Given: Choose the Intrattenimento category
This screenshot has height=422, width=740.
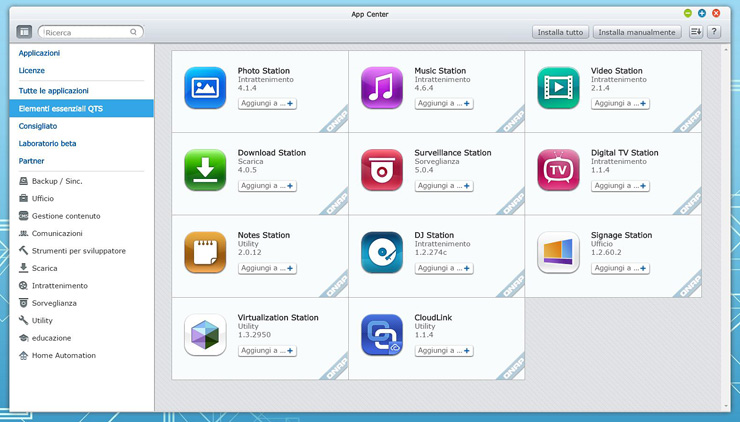Looking at the screenshot, I should click(60, 285).
